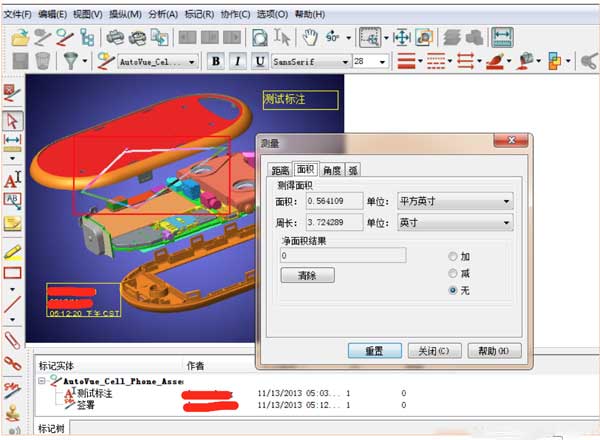Open file with the folder icon
Viewport: 600px width, 440px height.
coord(20,37)
